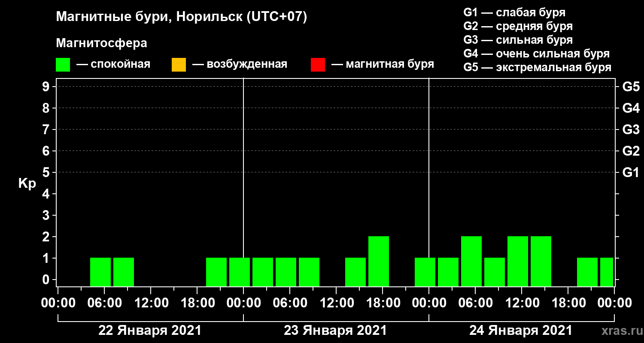Click the 'Kp' axis title
The height and width of the screenshot is (343, 644).
(x=27, y=184)
